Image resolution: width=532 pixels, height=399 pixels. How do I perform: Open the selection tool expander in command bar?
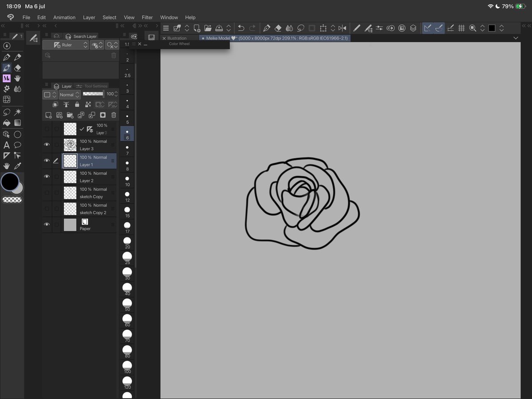(x=333, y=28)
